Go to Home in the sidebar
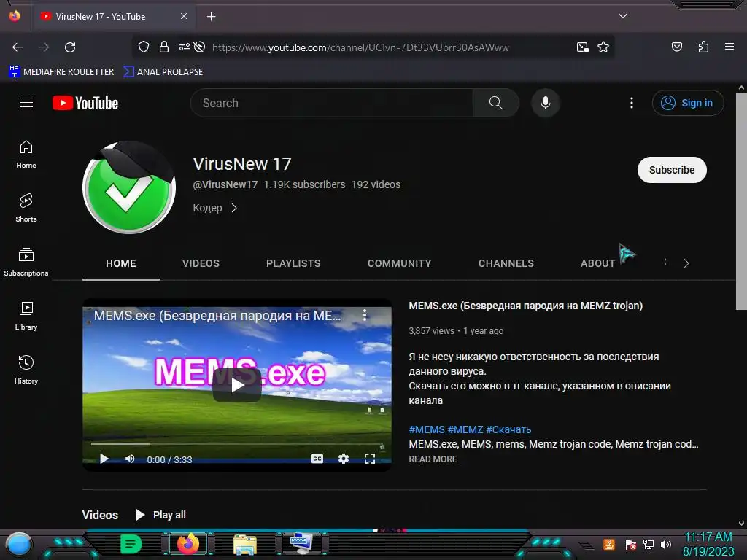Image resolution: width=747 pixels, height=560 pixels. point(26,155)
